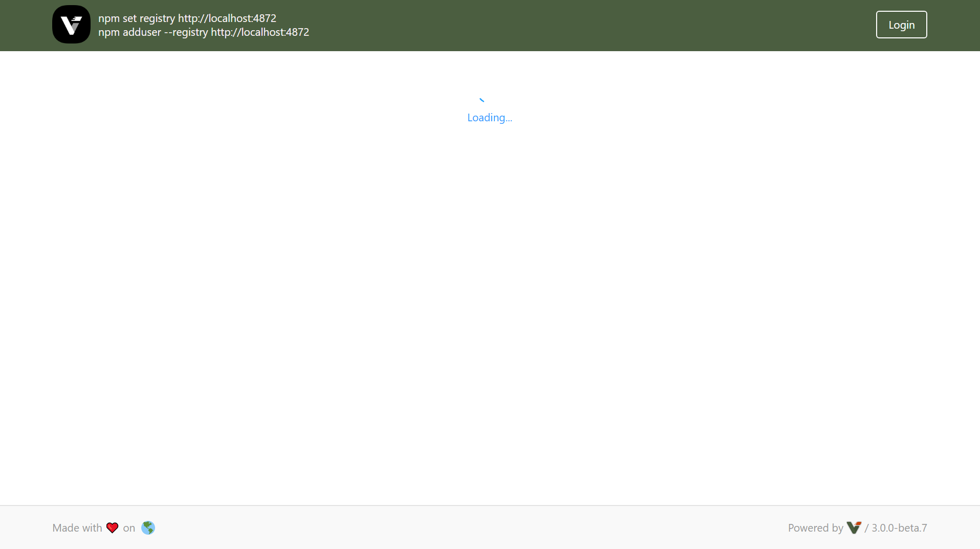The height and width of the screenshot is (549, 980).
Task: Click the Login button
Action: pos(901,24)
